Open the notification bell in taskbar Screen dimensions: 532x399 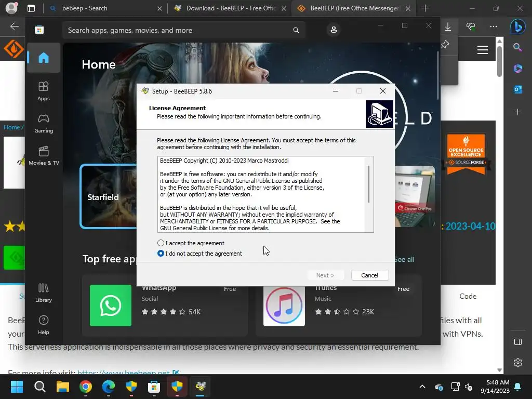[x=518, y=387]
